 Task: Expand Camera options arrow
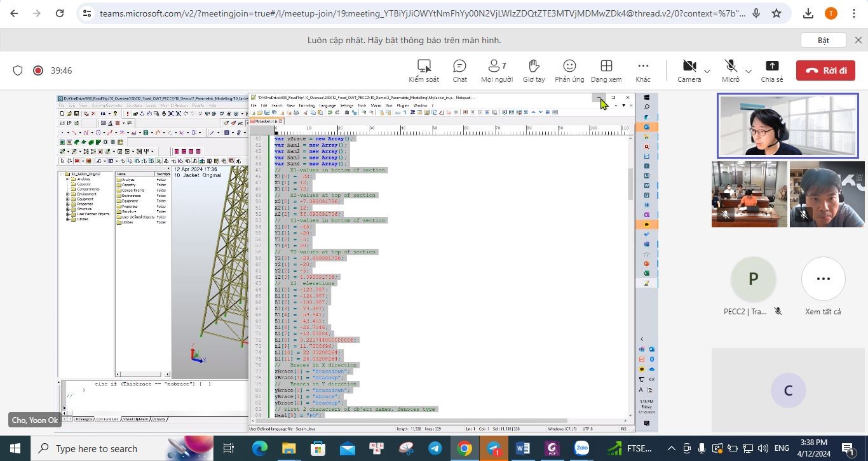[x=707, y=71]
